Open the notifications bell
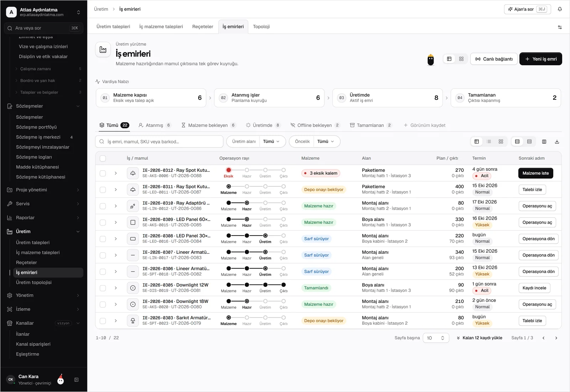This screenshot has height=392, width=570. click(x=560, y=9)
